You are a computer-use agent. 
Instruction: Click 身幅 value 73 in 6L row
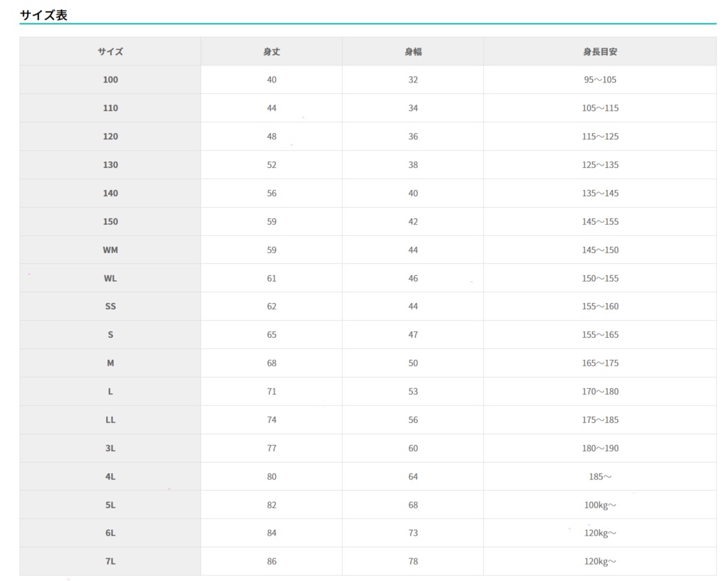pyautogui.click(x=413, y=533)
